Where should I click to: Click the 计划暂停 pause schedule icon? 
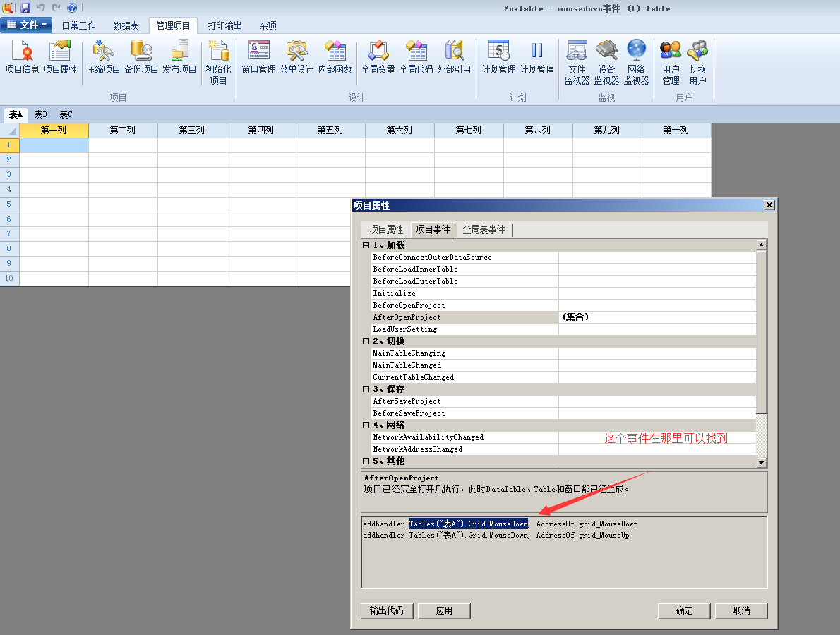point(536,57)
